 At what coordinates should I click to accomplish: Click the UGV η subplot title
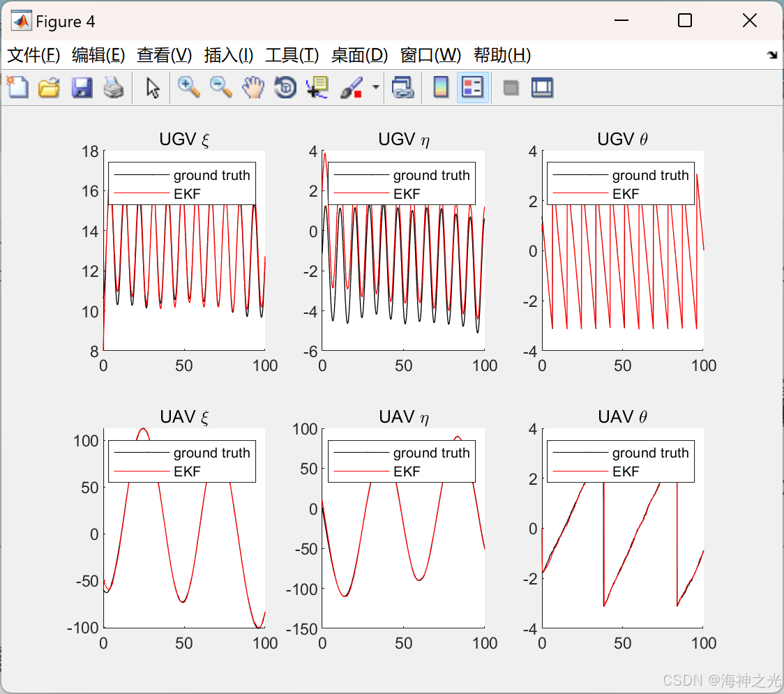click(x=404, y=139)
